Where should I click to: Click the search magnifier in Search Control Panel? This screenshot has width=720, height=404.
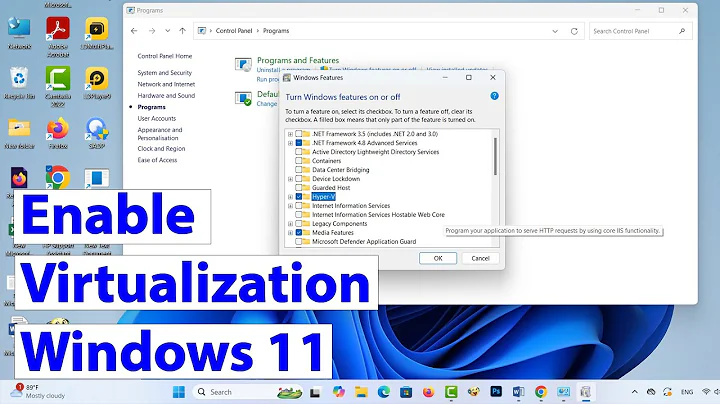coord(682,31)
